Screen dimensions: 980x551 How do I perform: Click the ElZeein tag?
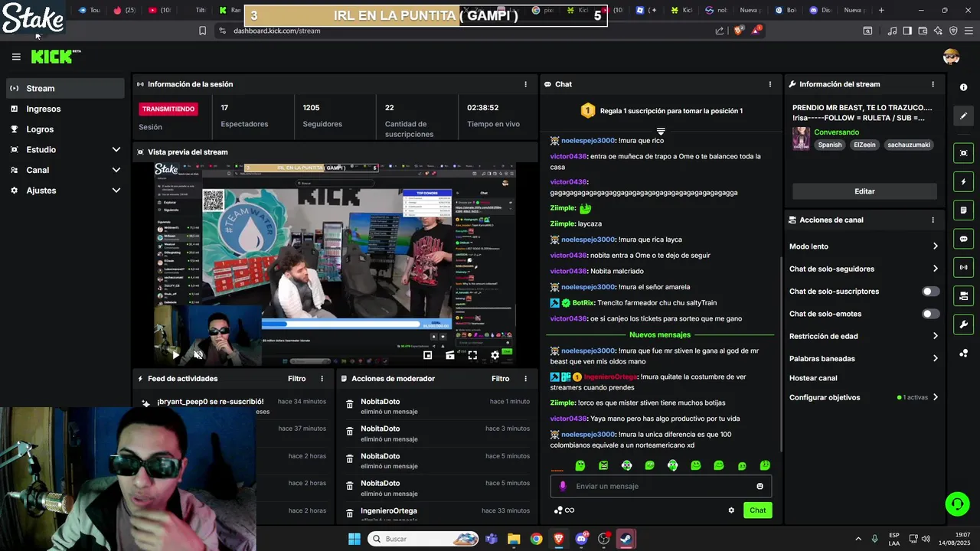[x=865, y=145]
